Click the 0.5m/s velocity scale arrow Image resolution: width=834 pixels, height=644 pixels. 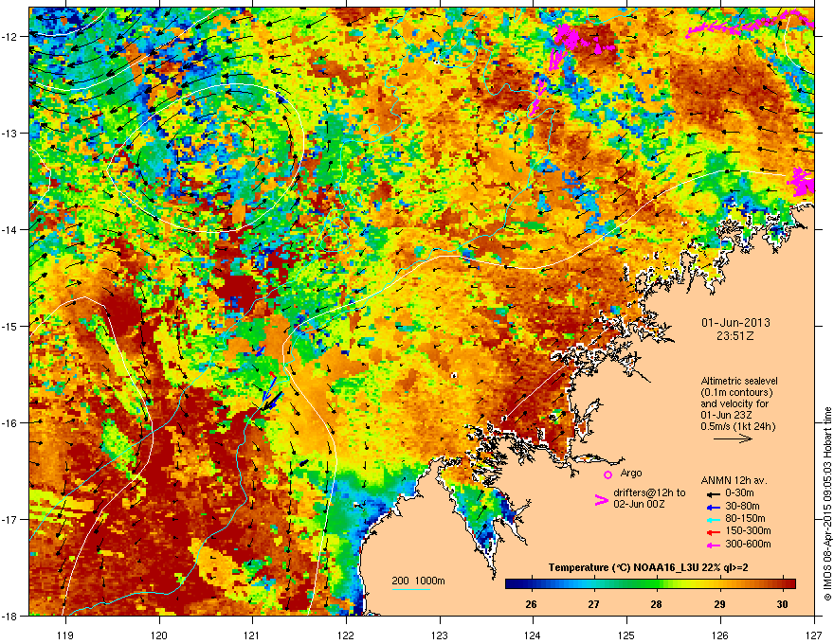click(733, 438)
